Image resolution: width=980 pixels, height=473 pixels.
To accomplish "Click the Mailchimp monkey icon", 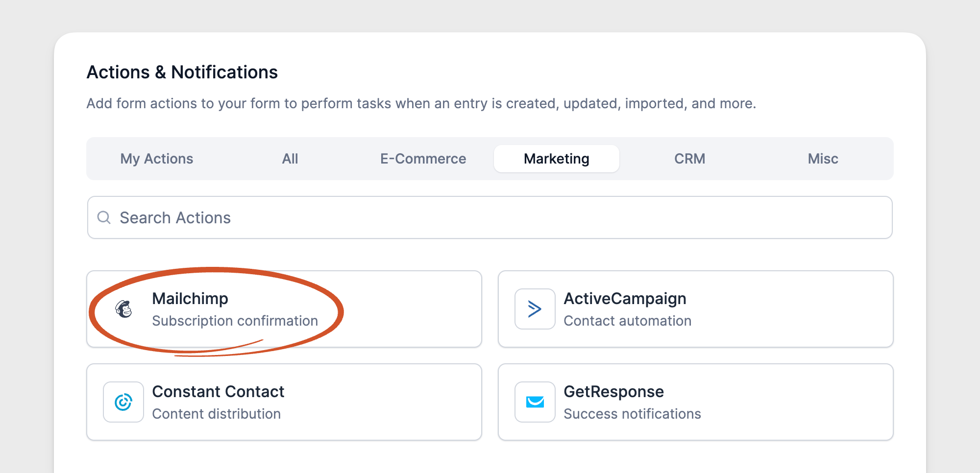I will tap(123, 309).
